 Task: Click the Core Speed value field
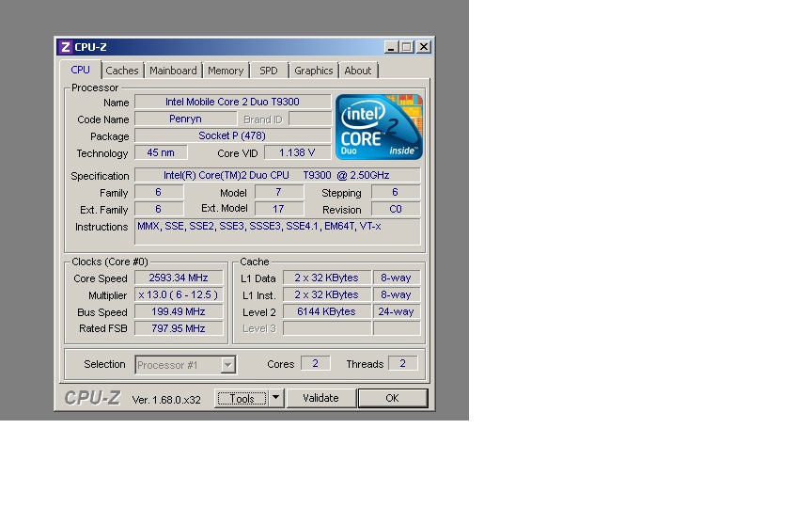pos(179,278)
